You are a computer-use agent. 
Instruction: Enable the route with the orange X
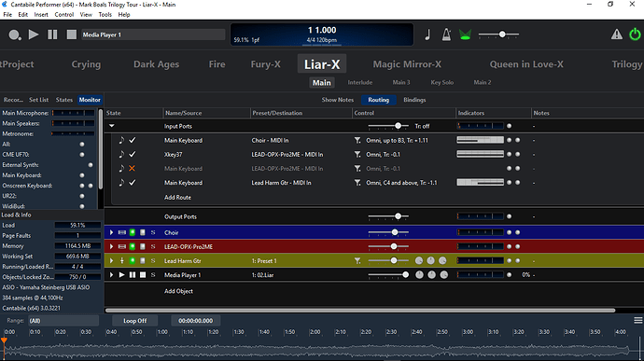coord(132,169)
